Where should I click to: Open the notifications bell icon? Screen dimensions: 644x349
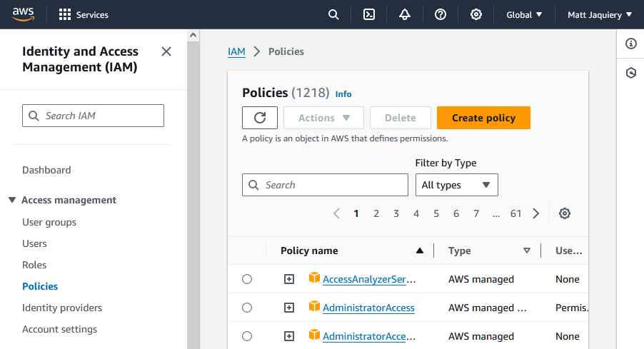pyautogui.click(x=405, y=14)
